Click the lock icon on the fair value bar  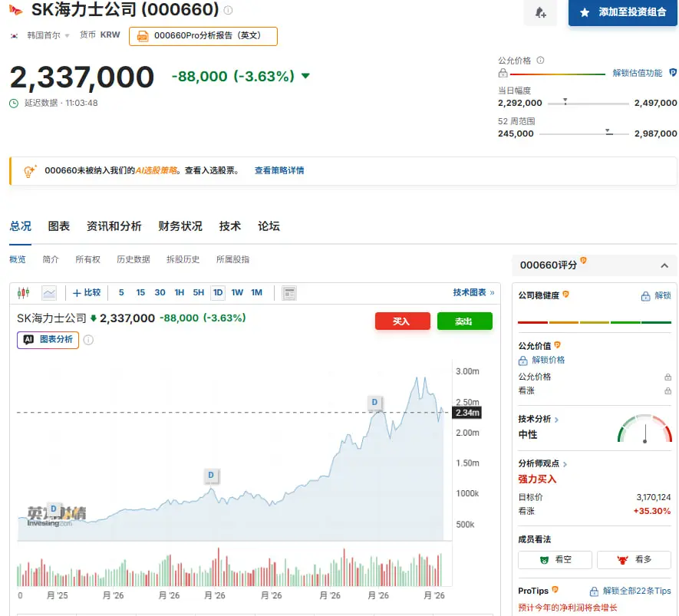(x=503, y=74)
